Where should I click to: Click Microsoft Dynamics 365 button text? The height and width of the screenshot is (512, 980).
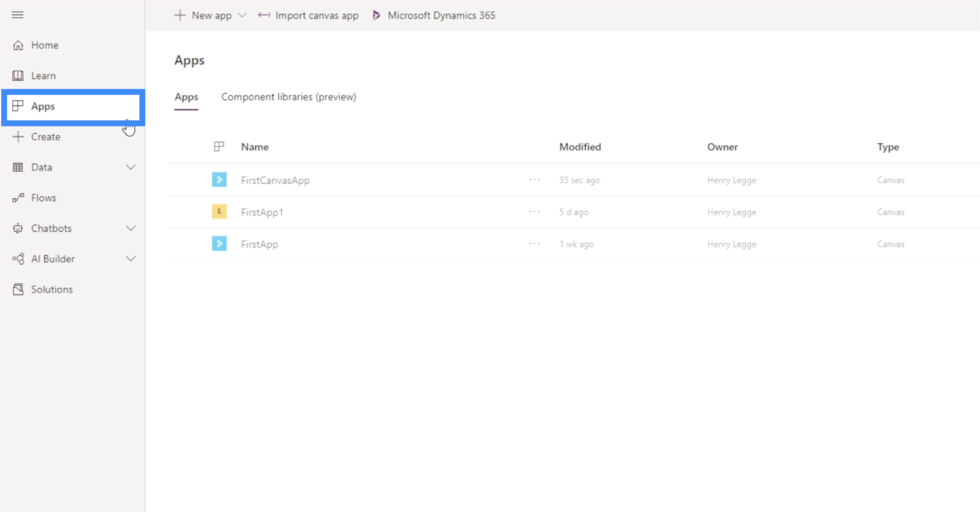pyautogui.click(x=442, y=15)
